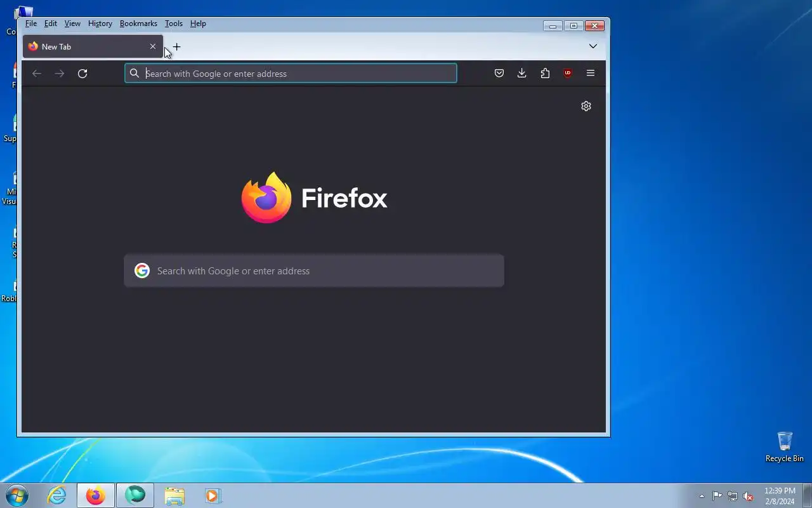Open the Extensions puzzle icon
This screenshot has height=508, width=812.
[x=545, y=74]
